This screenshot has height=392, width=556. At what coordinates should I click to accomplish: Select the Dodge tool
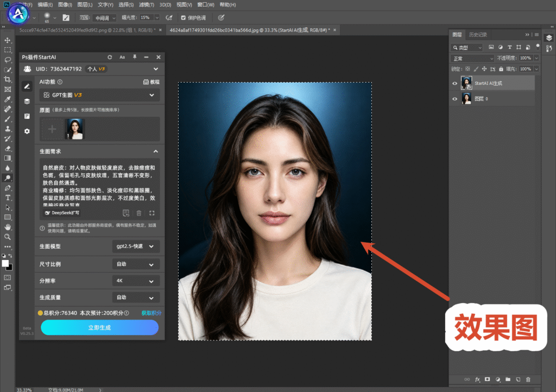8,178
